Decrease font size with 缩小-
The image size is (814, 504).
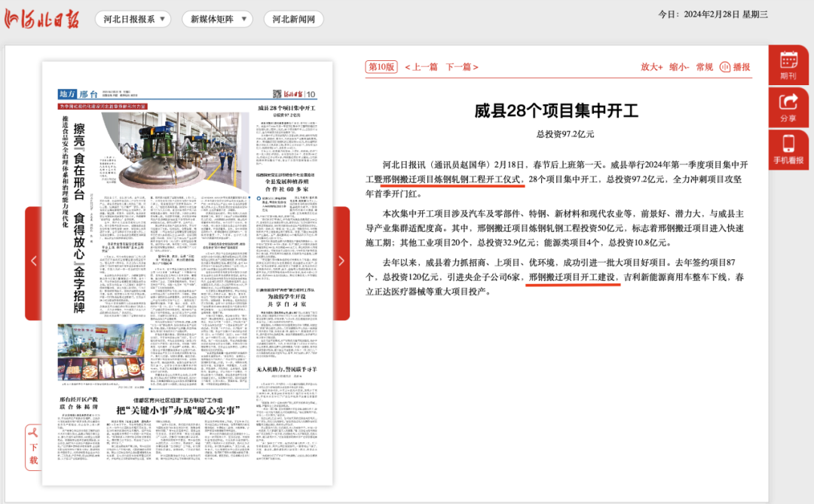[679, 67]
